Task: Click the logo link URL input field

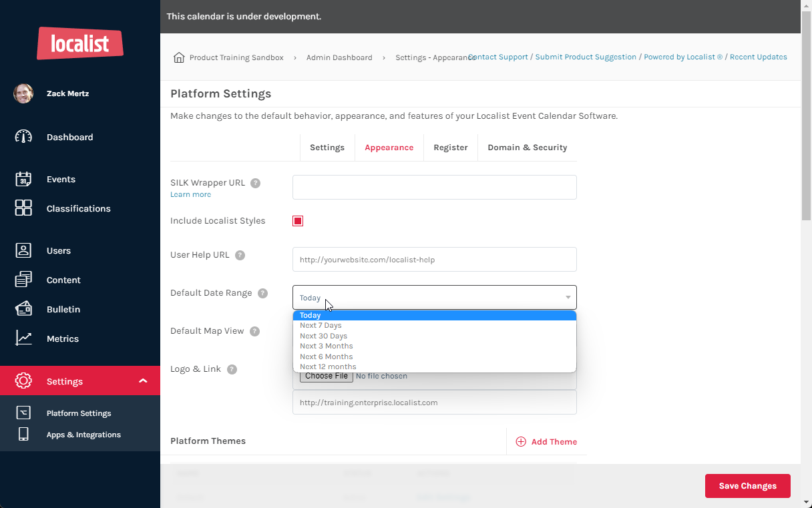Action: point(435,403)
